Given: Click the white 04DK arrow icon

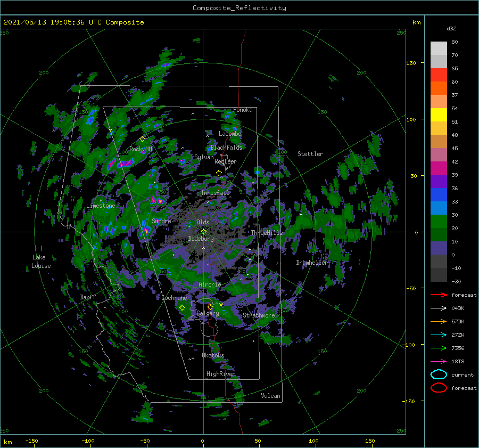Looking at the screenshot, I should click(x=439, y=308).
